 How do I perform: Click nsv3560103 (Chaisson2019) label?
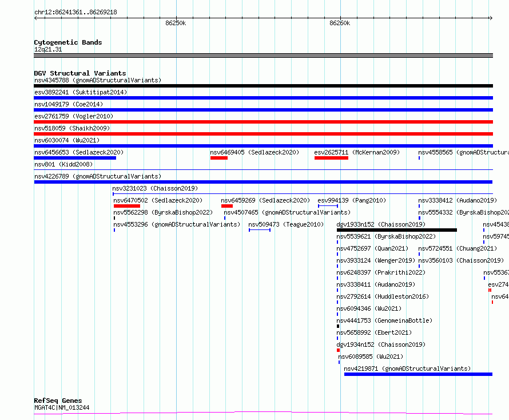pyautogui.click(x=461, y=260)
